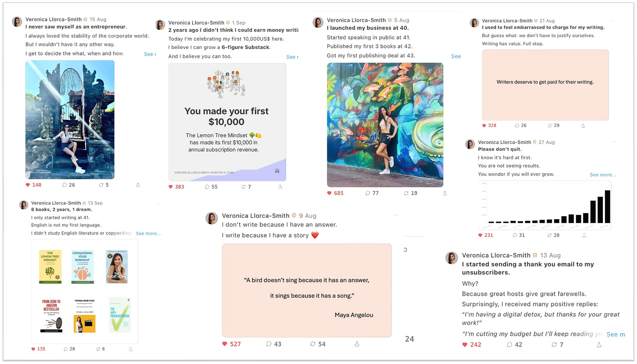The height and width of the screenshot is (364, 637).
Task: Open comments on the embarrassed to charge post
Action: (521, 126)
